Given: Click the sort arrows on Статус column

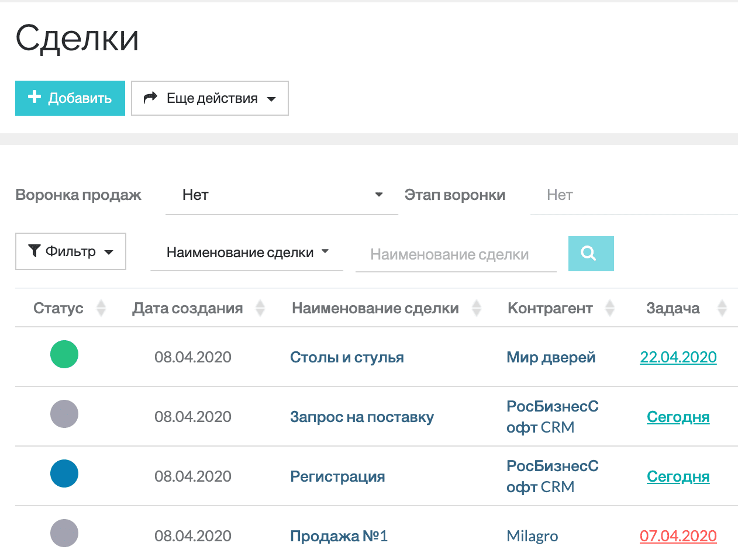Looking at the screenshot, I should coord(101,308).
